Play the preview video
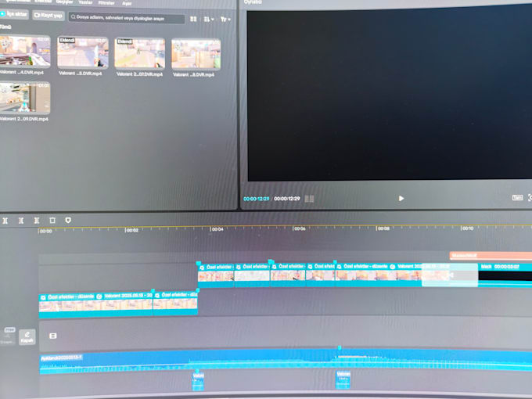 401,198
